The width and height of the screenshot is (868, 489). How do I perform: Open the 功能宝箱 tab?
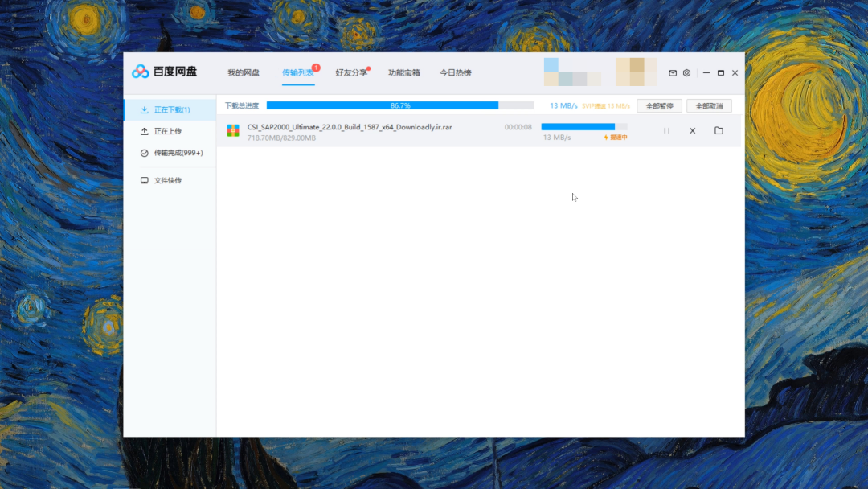point(404,72)
